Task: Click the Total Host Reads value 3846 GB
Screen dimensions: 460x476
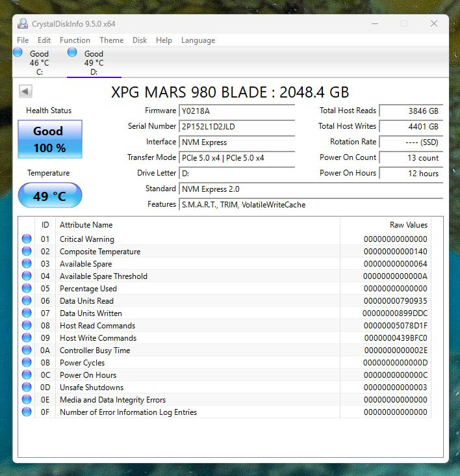Action: [x=411, y=111]
